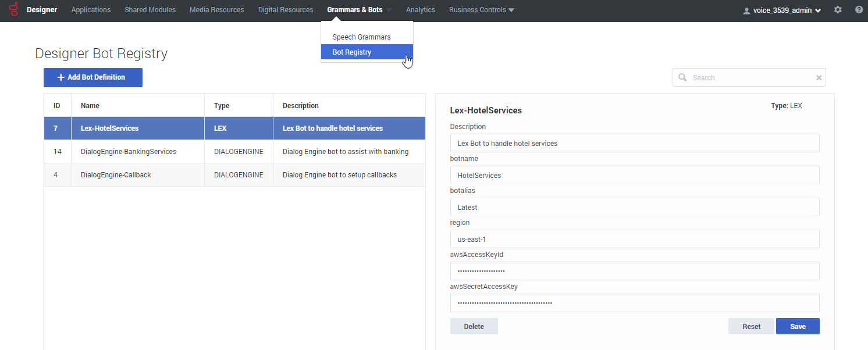This screenshot has width=868, height=350.
Task: Expand the voice_3539_admin user menu
Action: [x=782, y=10]
